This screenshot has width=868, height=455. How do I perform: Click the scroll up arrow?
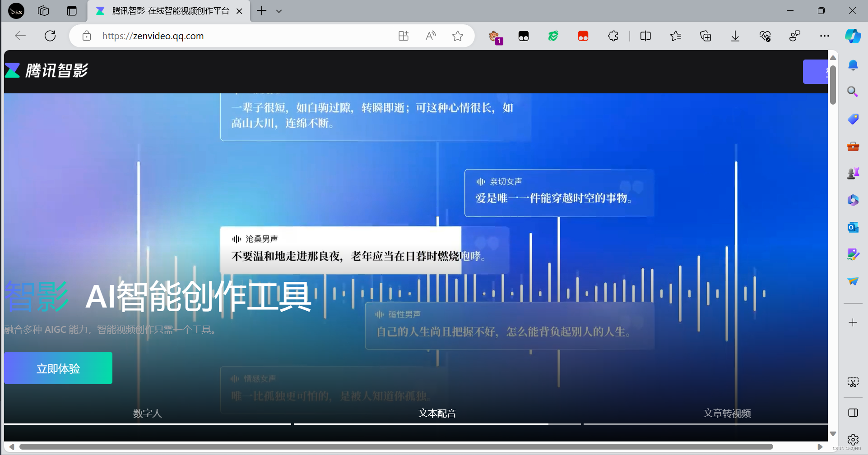(x=833, y=58)
